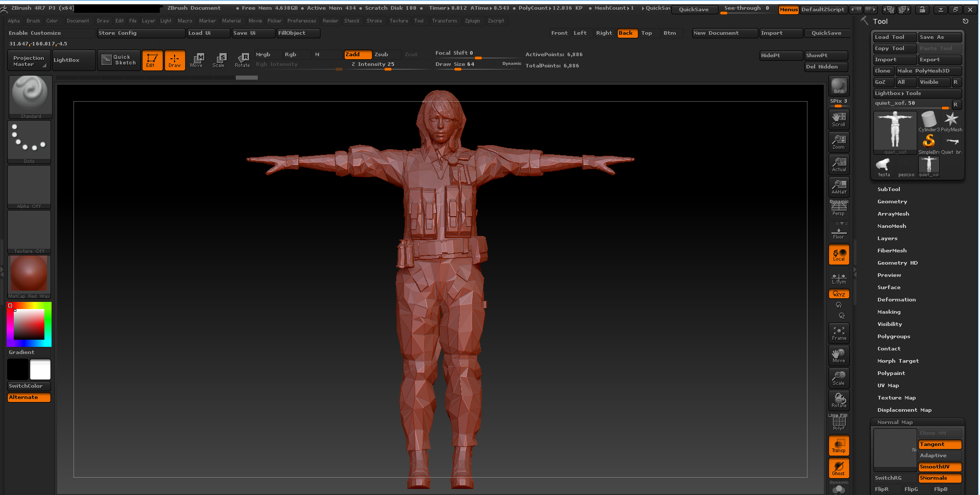Open the Material menu
This screenshot has height=495, width=980.
(231, 21)
